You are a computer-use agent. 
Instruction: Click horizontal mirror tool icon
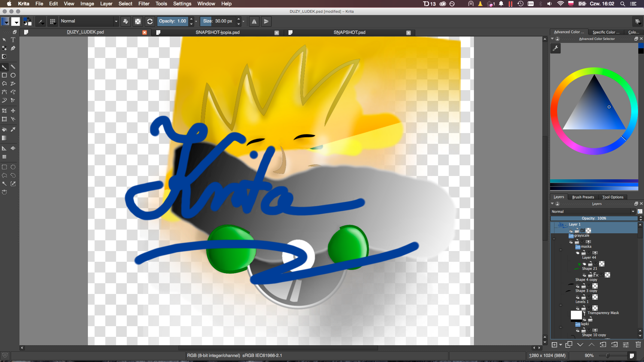click(254, 21)
